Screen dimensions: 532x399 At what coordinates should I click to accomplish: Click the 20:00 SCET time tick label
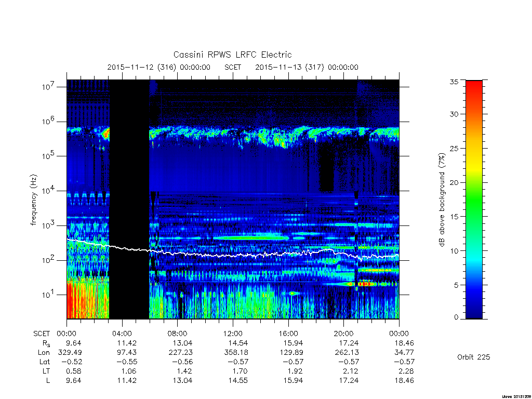(x=344, y=334)
